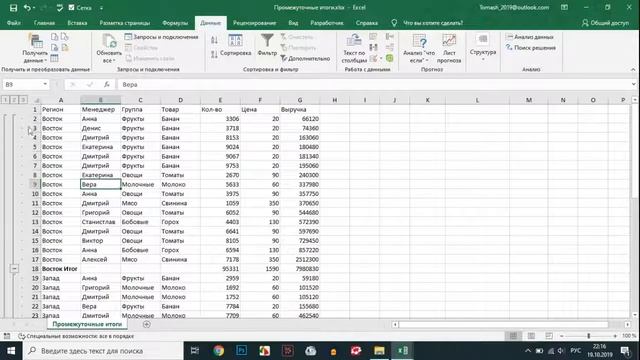The width and height of the screenshot is (640, 360).
Task: Show outline level 3
Action: [23, 100]
